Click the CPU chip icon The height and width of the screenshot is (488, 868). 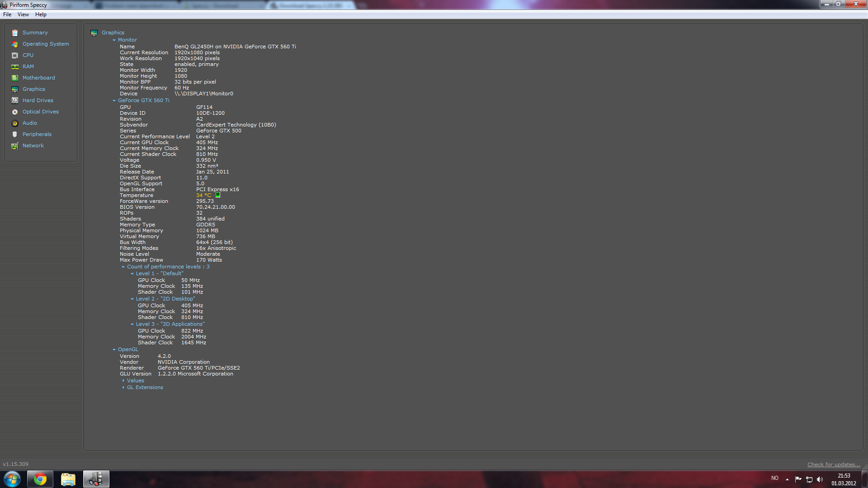click(x=15, y=56)
